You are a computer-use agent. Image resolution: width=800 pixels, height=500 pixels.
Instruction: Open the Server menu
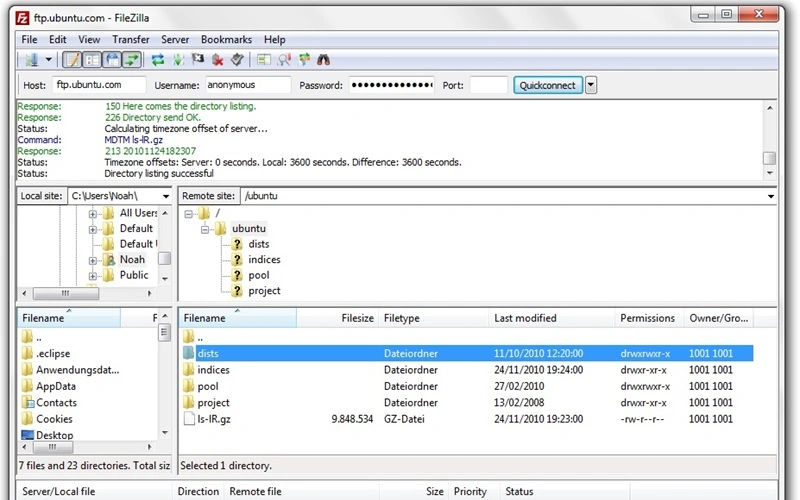point(175,39)
